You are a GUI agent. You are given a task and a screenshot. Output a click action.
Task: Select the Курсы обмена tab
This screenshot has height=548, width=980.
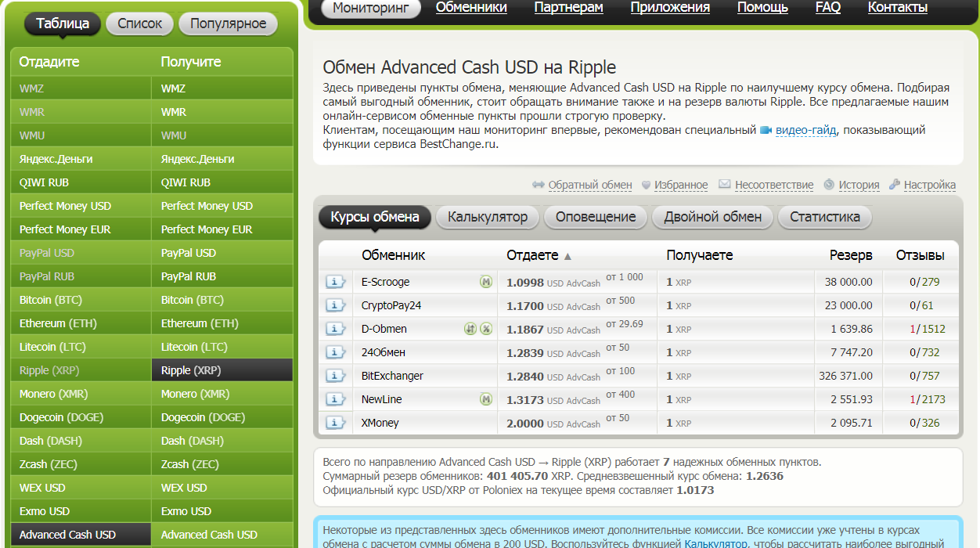(x=375, y=217)
